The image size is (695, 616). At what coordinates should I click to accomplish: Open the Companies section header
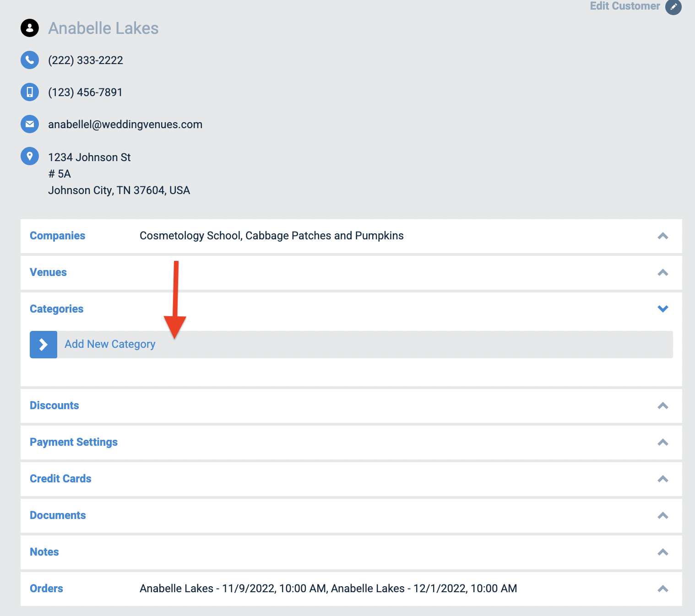(57, 236)
